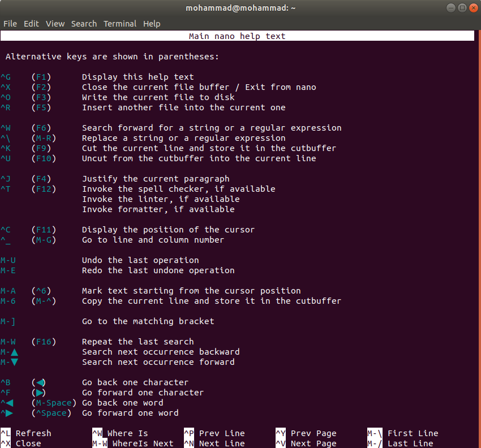
Task: Click the terminal vertical scrollbar
Action: pyautogui.click(x=479, y=239)
